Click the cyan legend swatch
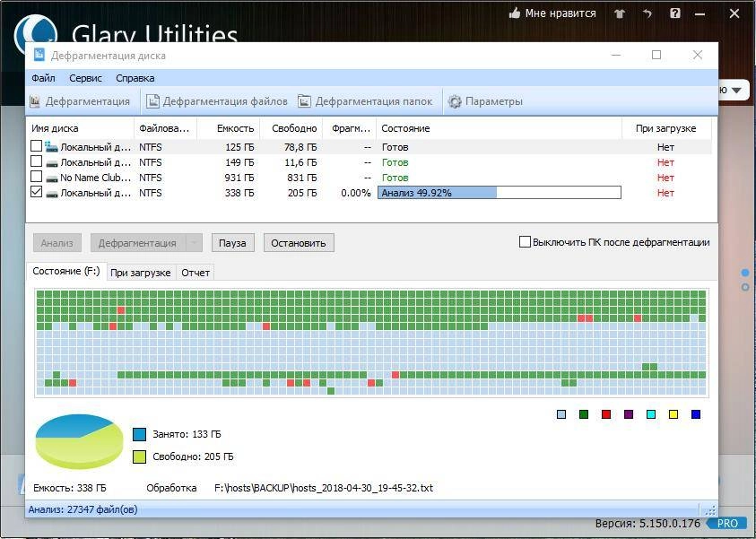Viewport: 756px width, 539px height. [x=651, y=414]
